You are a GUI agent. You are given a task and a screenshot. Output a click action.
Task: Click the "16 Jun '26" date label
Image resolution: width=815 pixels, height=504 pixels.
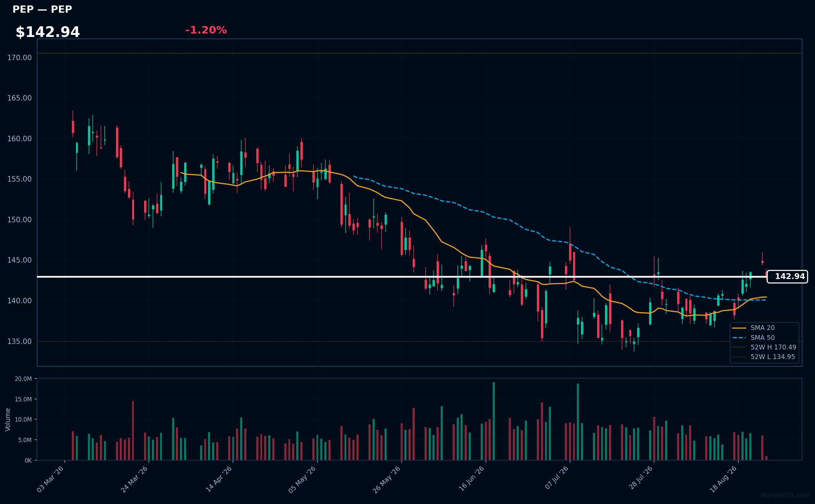(x=471, y=479)
